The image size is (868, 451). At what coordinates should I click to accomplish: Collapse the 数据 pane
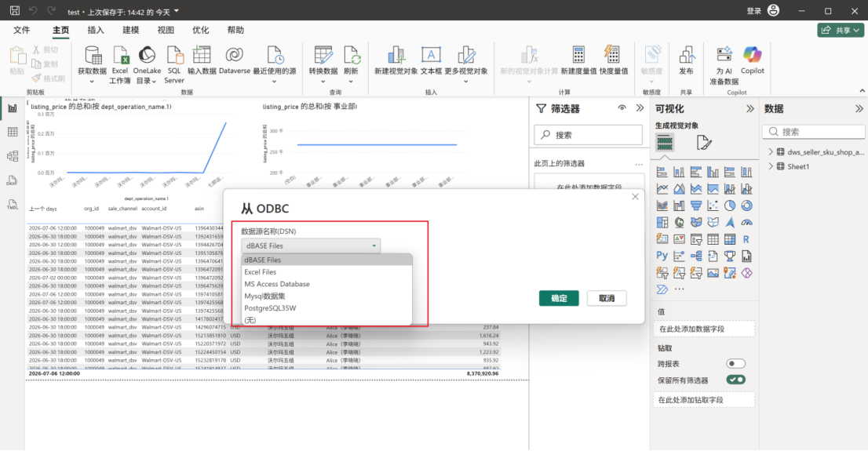[x=859, y=108]
